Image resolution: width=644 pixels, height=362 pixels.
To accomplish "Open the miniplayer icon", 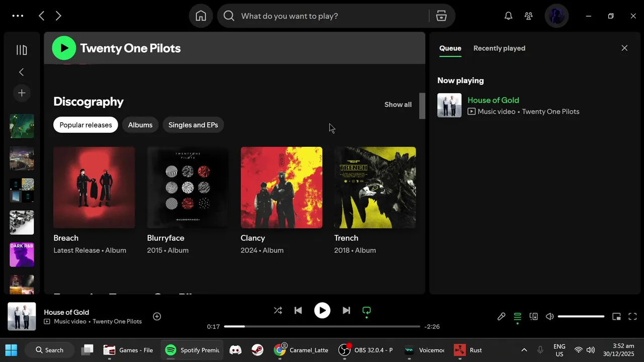I will pyautogui.click(x=616, y=316).
